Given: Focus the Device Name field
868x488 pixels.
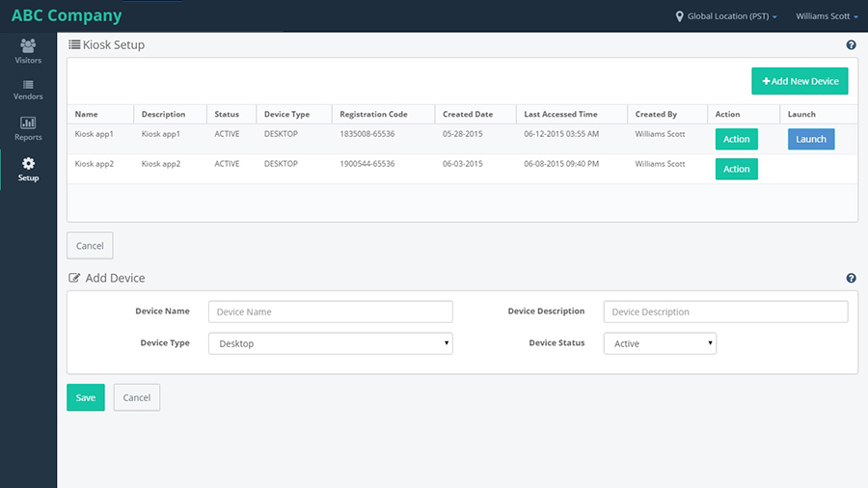Looking at the screenshot, I should 331,312.
